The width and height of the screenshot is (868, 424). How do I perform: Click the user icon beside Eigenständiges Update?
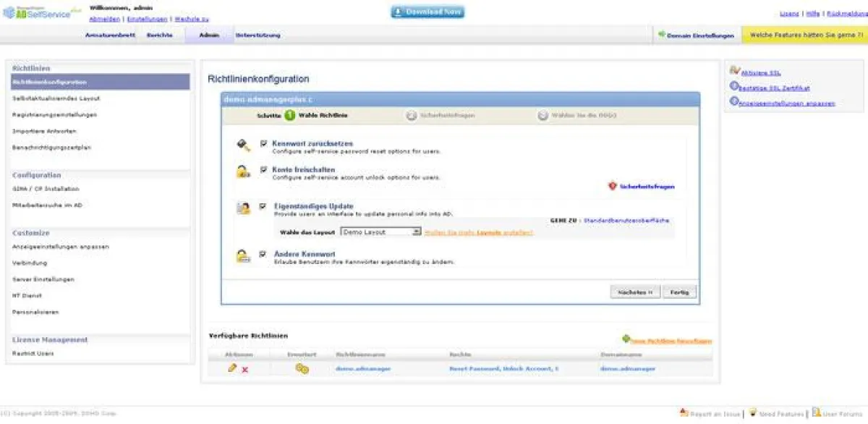pyautogui.click(x=243, y=209)
